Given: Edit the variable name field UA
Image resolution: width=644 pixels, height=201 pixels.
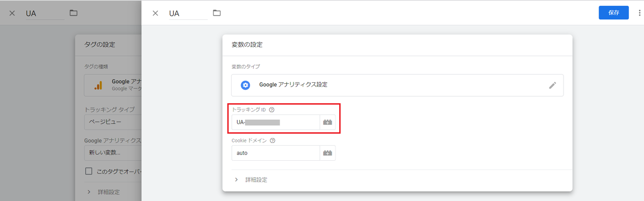Looking at the screenshot, I should (188, 13).
